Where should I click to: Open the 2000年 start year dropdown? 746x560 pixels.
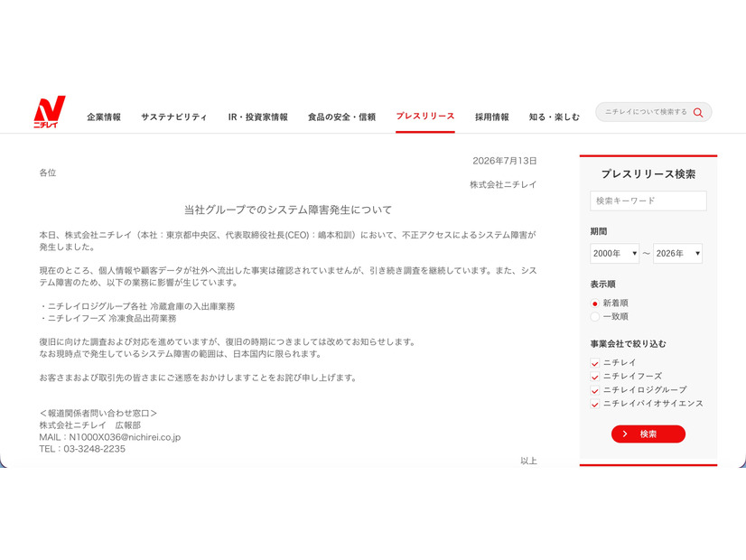coord(614,254)
